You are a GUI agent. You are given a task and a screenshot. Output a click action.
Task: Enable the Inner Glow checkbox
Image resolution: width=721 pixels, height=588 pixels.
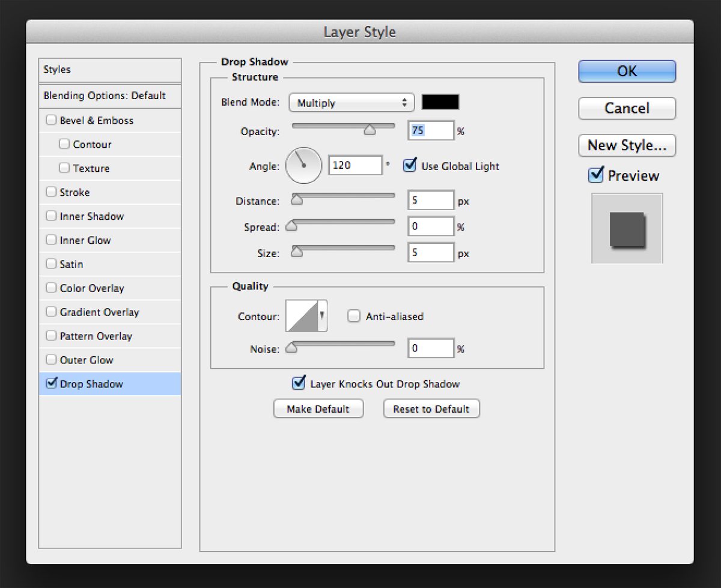coord(51,240)
